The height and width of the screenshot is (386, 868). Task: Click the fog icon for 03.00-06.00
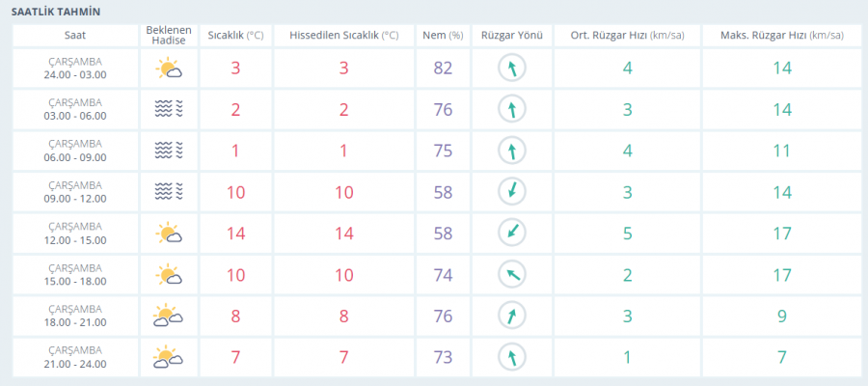point(169,109)
